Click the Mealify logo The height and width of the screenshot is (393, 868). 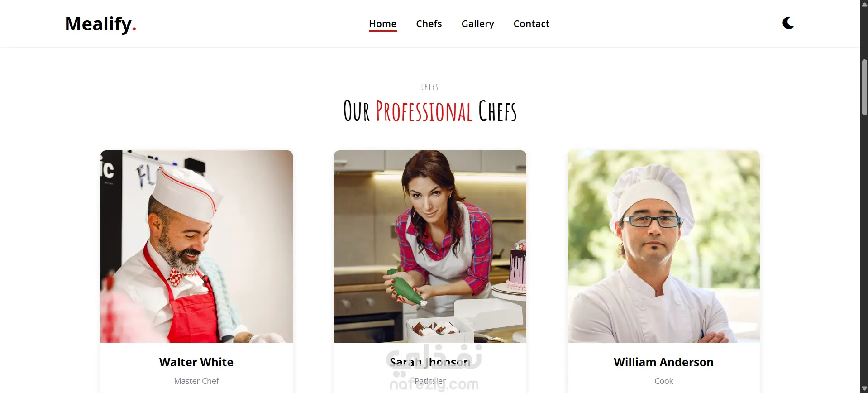click(x=100, y=24)
